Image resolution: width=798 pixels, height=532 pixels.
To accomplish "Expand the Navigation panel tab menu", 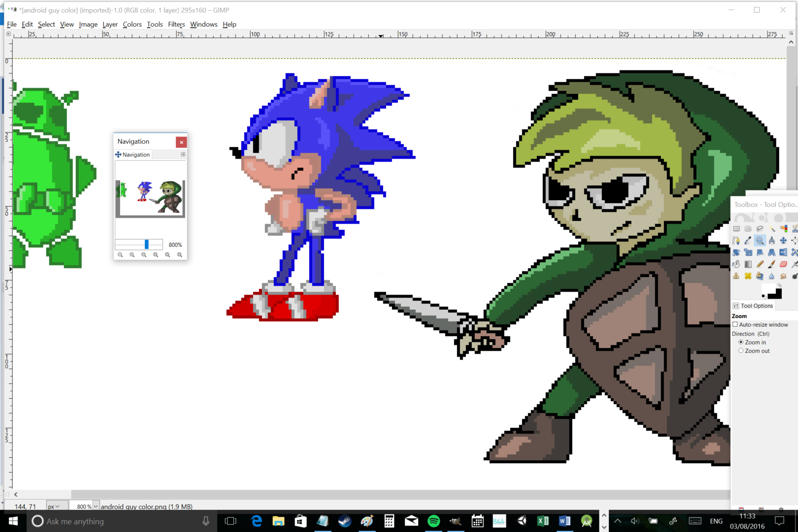I will pos(183,154).
